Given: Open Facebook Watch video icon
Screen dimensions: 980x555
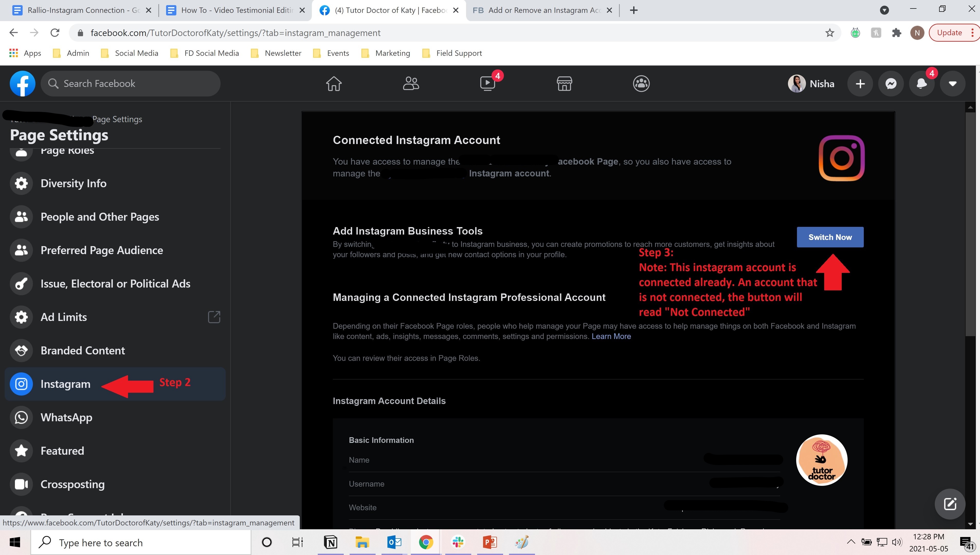Looking at the screenshot, I should tap(488, 84).
